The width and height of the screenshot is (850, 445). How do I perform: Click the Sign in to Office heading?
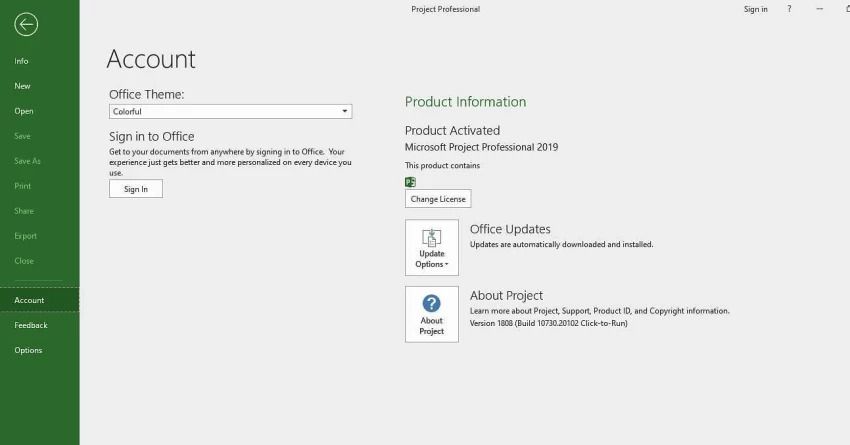click(151, 137)
